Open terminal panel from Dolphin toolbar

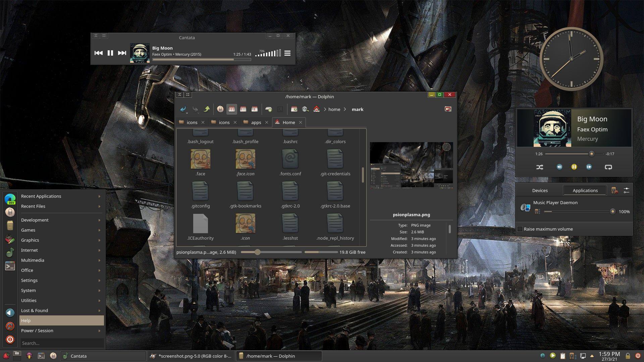click(280, 109)
